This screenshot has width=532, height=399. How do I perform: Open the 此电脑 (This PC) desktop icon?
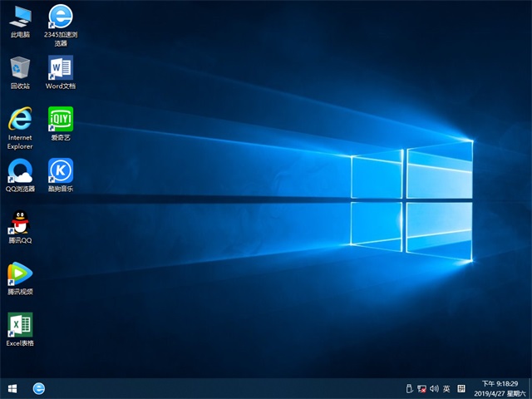click(x=21, y=17)
